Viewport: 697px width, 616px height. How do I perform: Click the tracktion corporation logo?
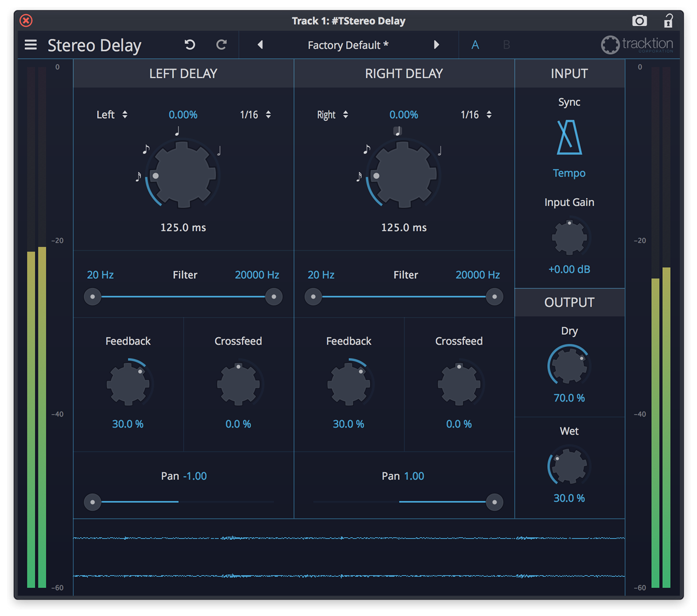(637, 44)
